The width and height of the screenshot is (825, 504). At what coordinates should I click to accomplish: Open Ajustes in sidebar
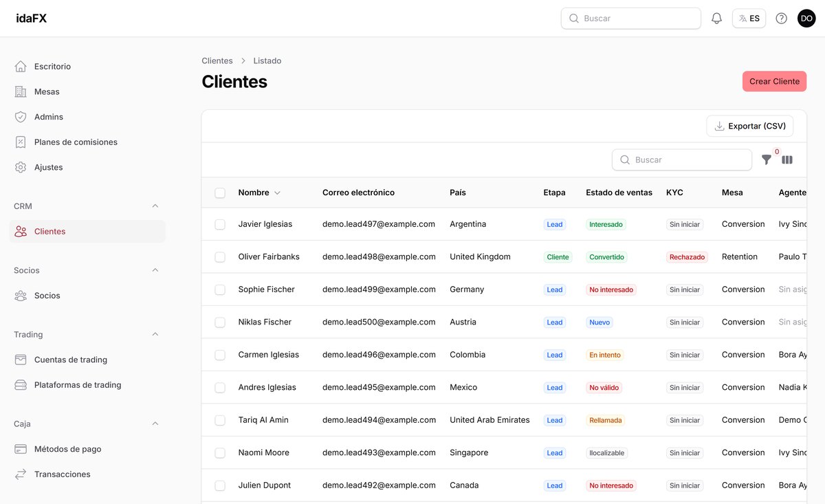pyautogui.click(x=87, y=167)
